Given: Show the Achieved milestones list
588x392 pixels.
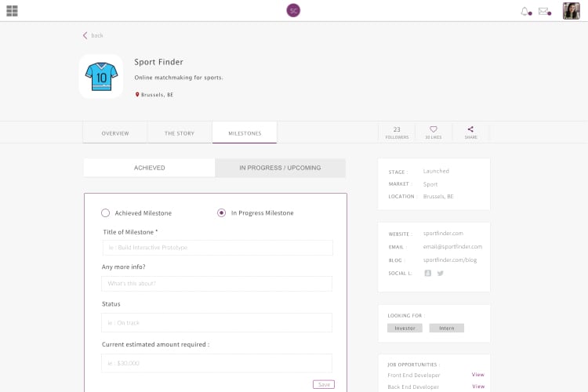Looking at the screenshot, I should click(x=149, y=168).
